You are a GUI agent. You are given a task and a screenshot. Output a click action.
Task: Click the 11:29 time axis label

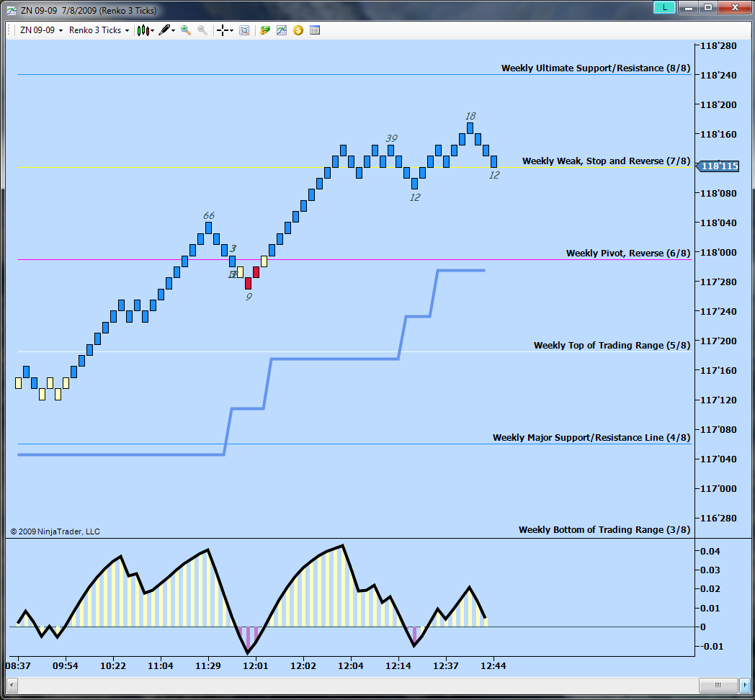208,666
